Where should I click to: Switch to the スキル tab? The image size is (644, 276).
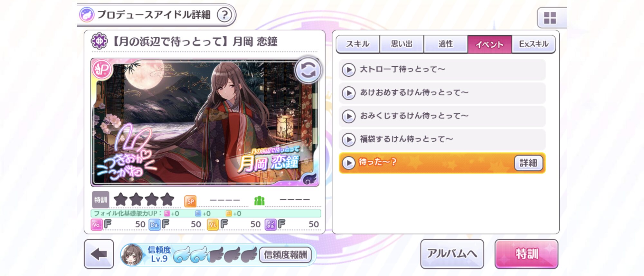[x=358, y=44]
